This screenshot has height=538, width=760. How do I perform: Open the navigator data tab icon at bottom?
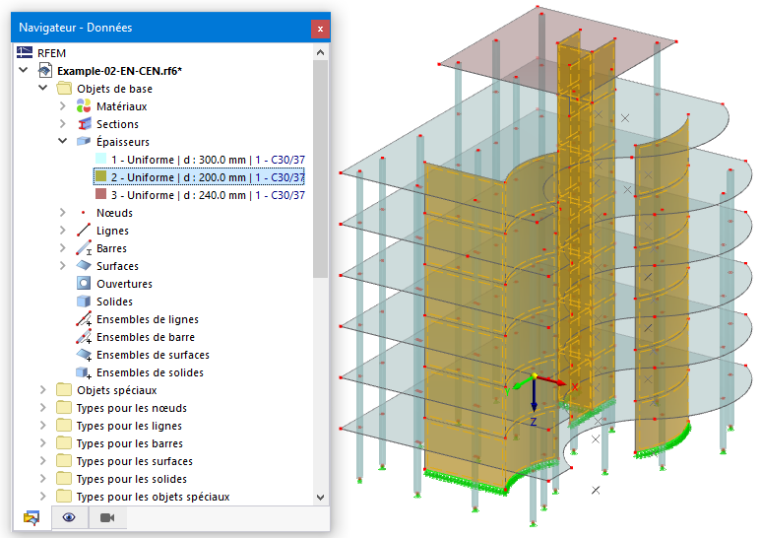pos(32,518)
